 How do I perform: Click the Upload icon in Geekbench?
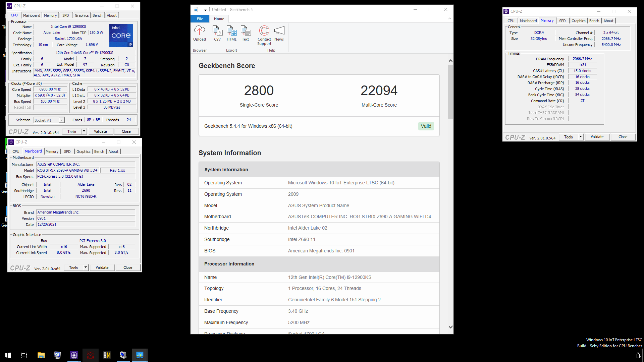pyautogui.click(x=199, y=33)
